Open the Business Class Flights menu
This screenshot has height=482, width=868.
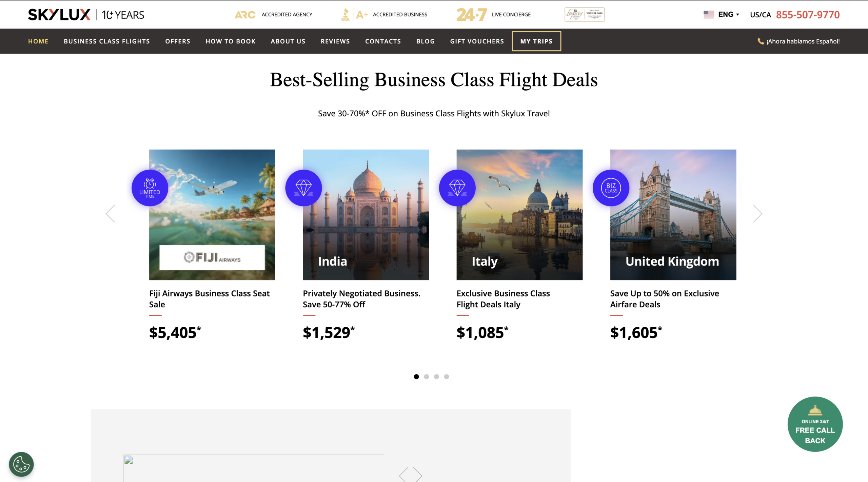click(x=107, y=41)
